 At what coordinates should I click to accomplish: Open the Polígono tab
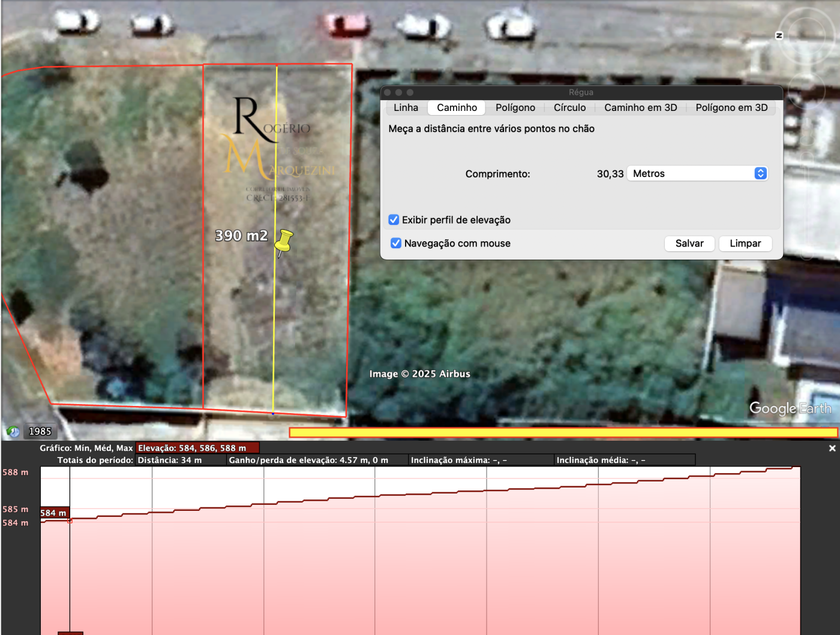tap(515, 108)
